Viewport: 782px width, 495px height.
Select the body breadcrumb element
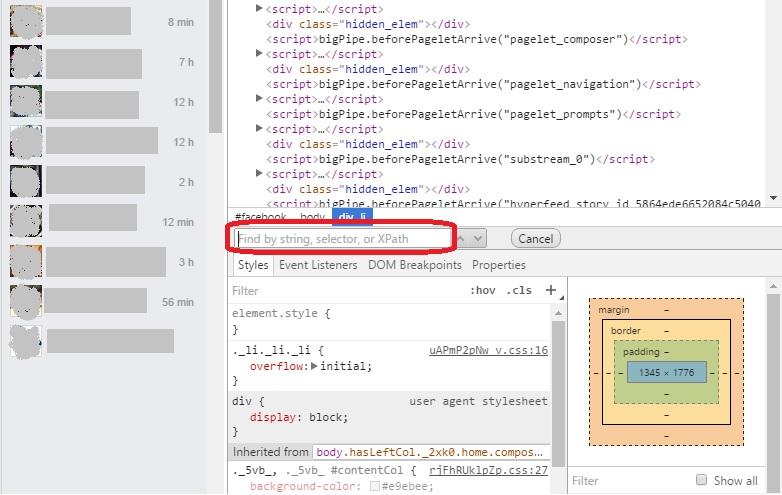(x=312, y=217)
